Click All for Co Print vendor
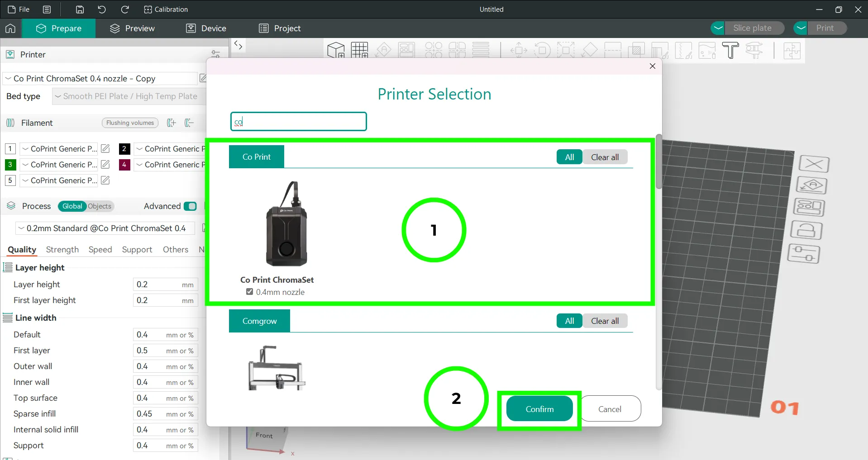Image resolution: width=868 pixels, height=460 pixels. [569, 157]
